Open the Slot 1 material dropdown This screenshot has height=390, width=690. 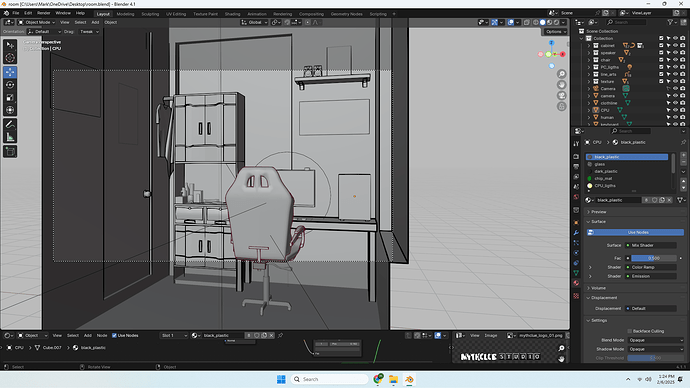(174, 335)
